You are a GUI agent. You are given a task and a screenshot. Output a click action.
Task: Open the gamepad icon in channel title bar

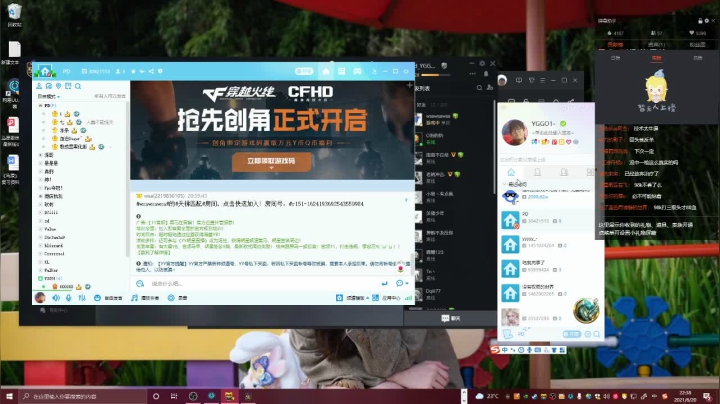(357, 71)
